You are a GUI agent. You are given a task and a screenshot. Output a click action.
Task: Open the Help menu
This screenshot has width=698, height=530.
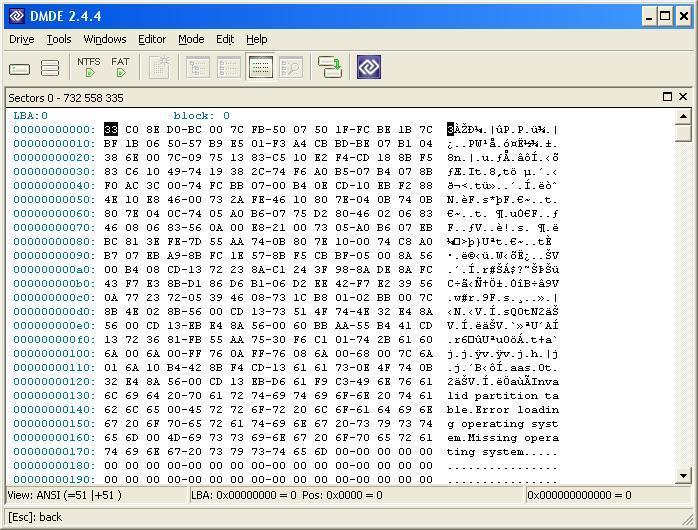(257, 39)
